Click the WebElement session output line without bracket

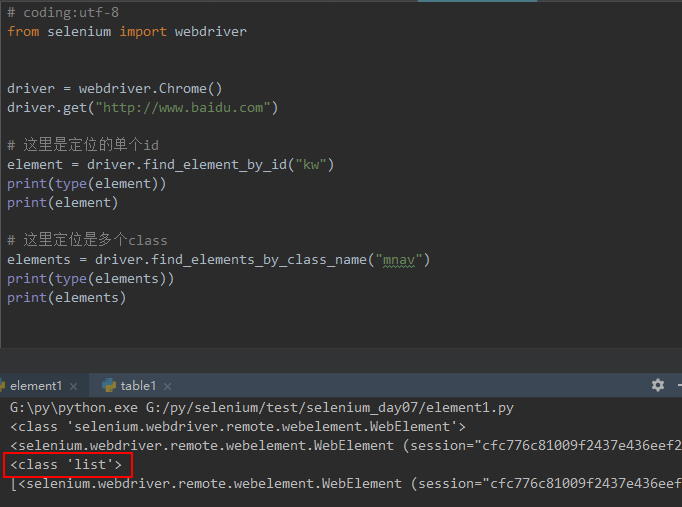(346, 446)
